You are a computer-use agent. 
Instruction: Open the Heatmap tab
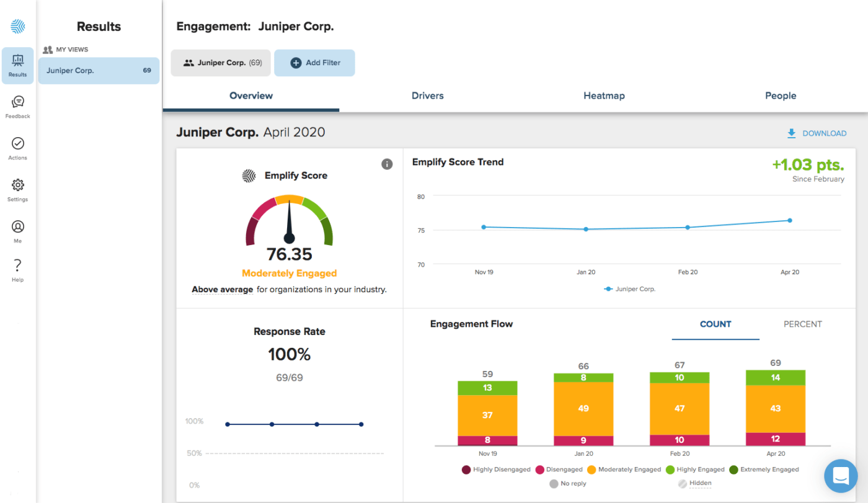604,96
